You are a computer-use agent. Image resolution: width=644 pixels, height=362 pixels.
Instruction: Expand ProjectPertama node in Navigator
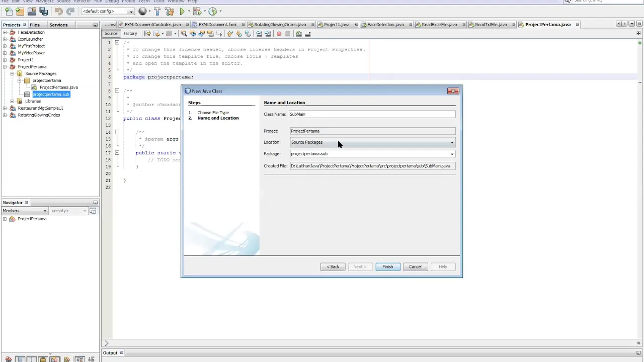click(5, 219)
